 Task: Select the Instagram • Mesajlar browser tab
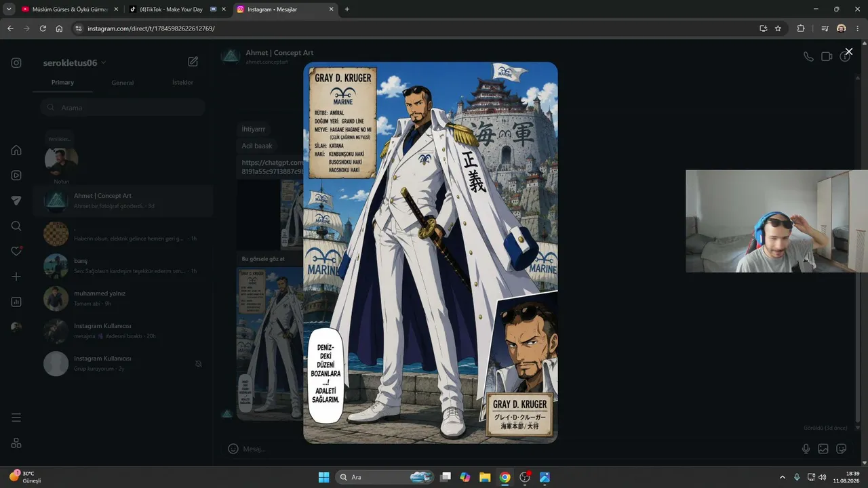[x=285, y=9]
